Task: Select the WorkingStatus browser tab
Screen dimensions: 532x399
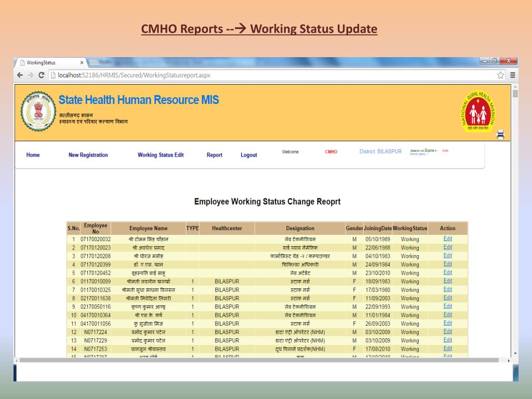Action: tap(50, 62)
